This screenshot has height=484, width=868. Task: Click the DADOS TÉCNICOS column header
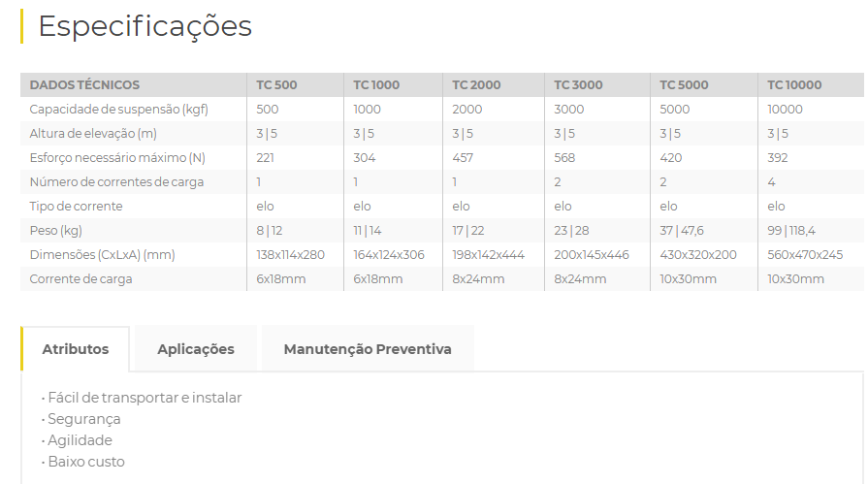point(84,85)
